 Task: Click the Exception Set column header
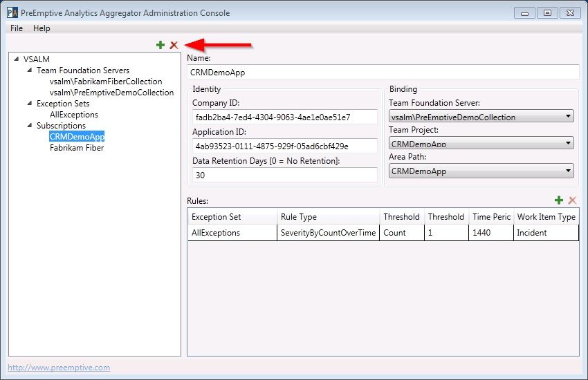[232, 217]
